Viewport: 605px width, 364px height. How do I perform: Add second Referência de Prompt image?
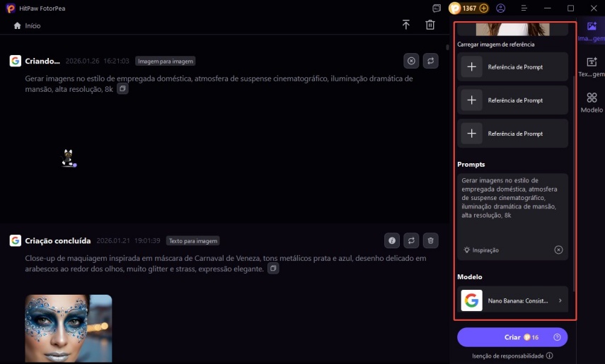[x=512, y=100]
